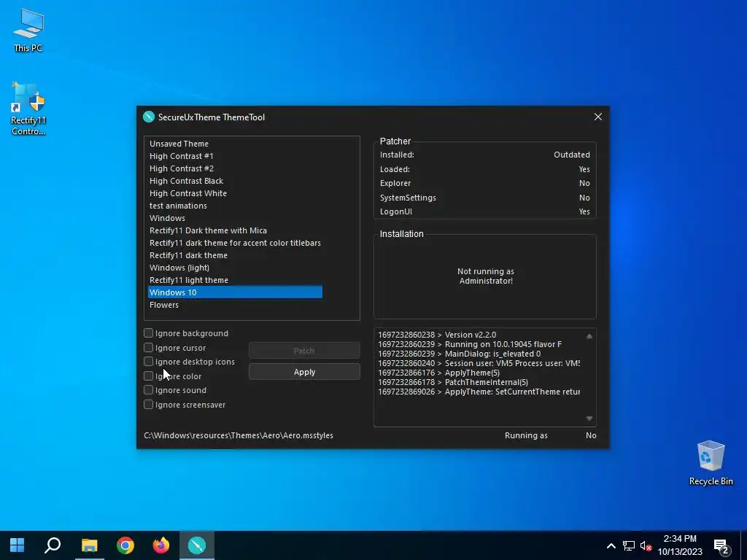The height and width of the screenshot is (560, 747).
Task: Click the SystemSettings status row
Action: (x=484, y=198)
